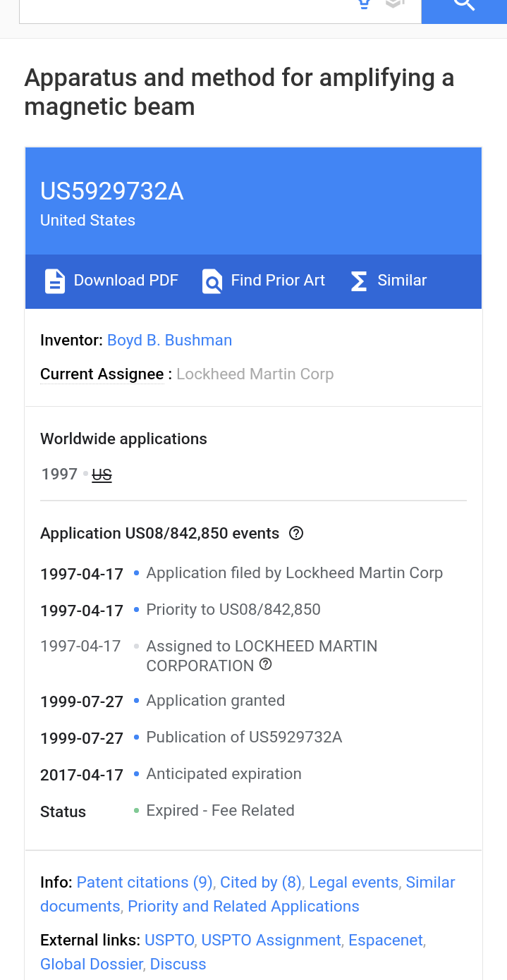Open the Global Dossier link
The image size is (507, 980).
pos(92,964)
